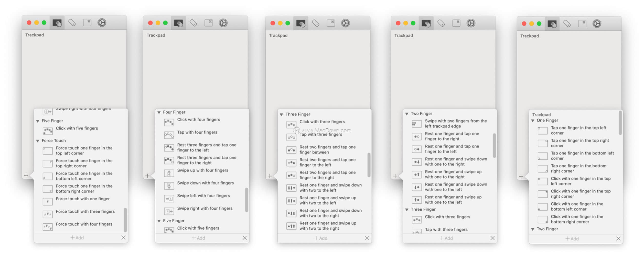This screenshot has width=644, height=260.
Task: Collapse Two Finger group in the rightmost window
Action: pyautogui.click(x=533, y=229)
